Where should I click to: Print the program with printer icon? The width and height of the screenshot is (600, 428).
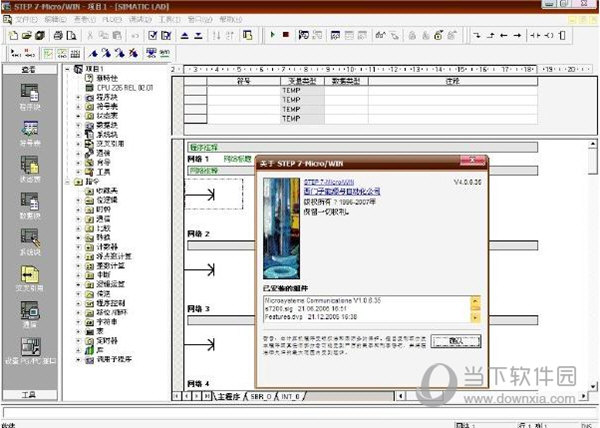pyautogui.click(x=58, y=36)
